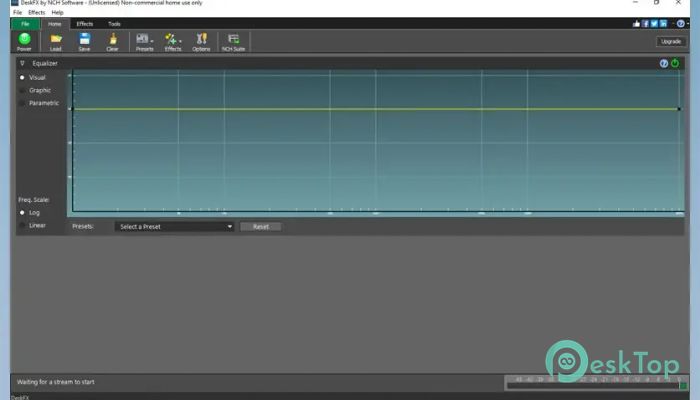700x400 pixels.
Task: Expand the Presets toolbar dropdown arrow
Action: pos(152,41)
